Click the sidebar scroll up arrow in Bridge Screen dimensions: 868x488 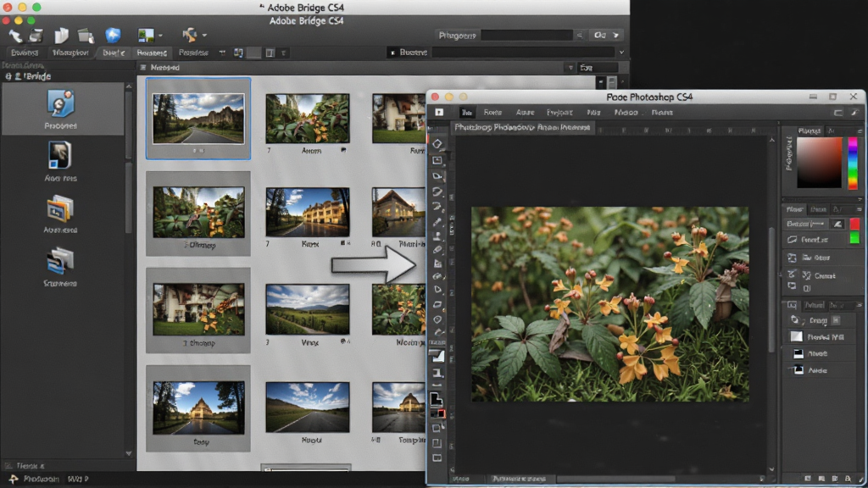click(x=129, y=86)
